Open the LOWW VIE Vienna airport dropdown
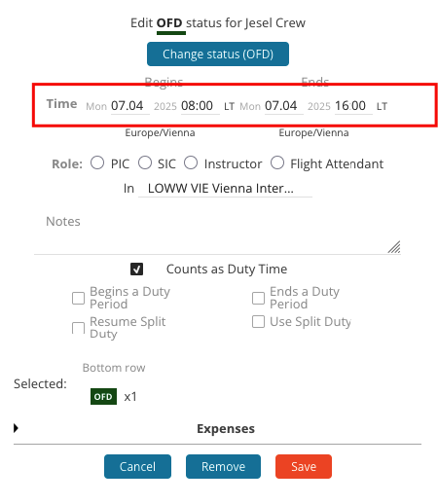 tap(225, 189)
